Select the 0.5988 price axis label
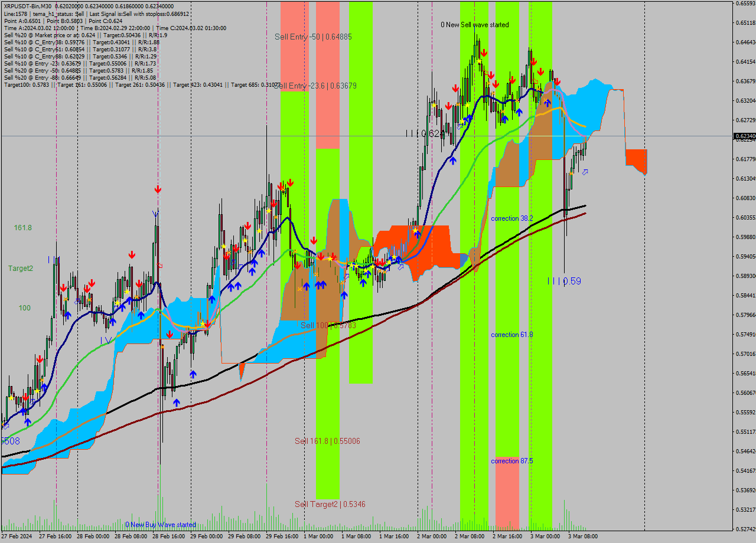The height and width of the screenshot is (543, 756). [x=746, y=237]
